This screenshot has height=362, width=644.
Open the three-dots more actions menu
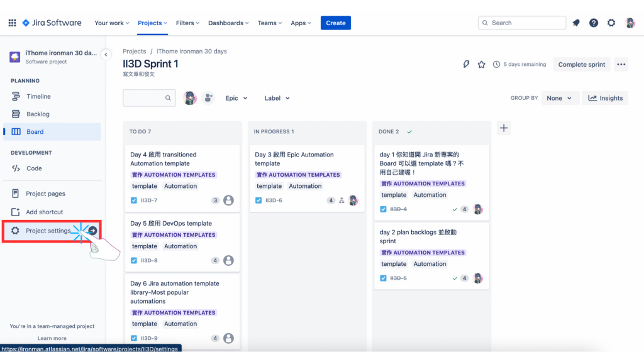pos(621,65)
